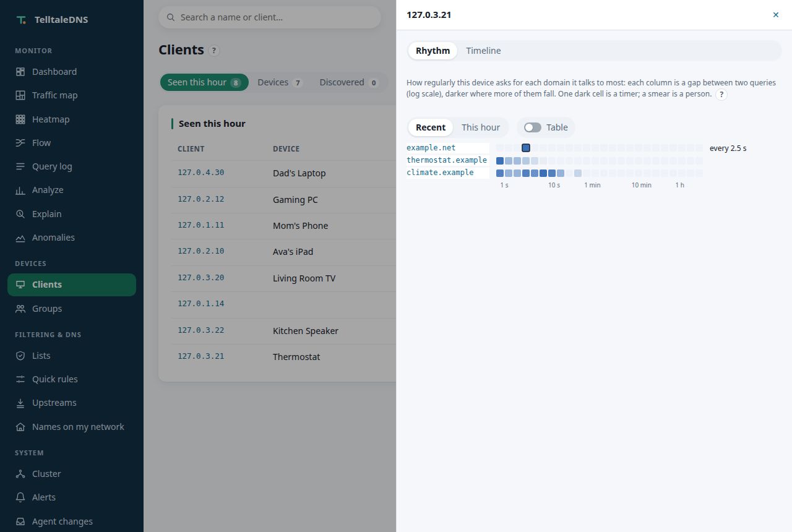Viewport: 792px width, 532px height.
Task: Open client 127.0.4.30 link
Action: pyautogui.click(x=201, y=173)
